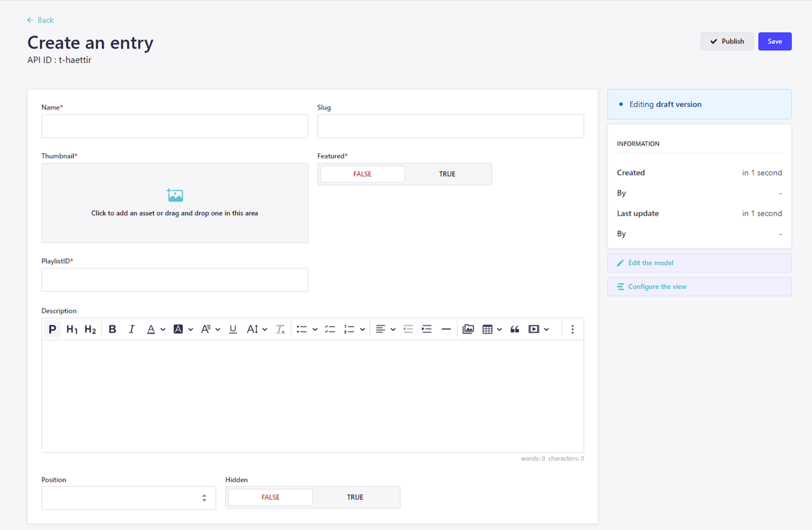Click the underline formatting icon
812x530 pixels.
(233, 329)
